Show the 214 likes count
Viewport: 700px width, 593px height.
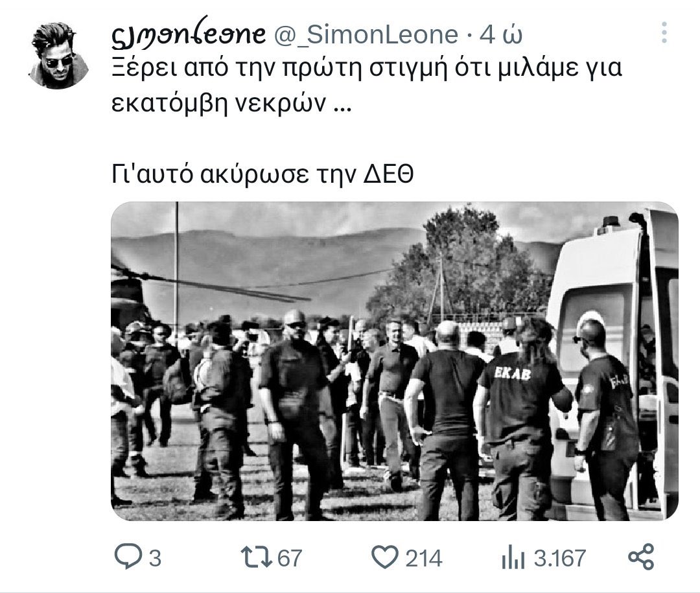424,558
